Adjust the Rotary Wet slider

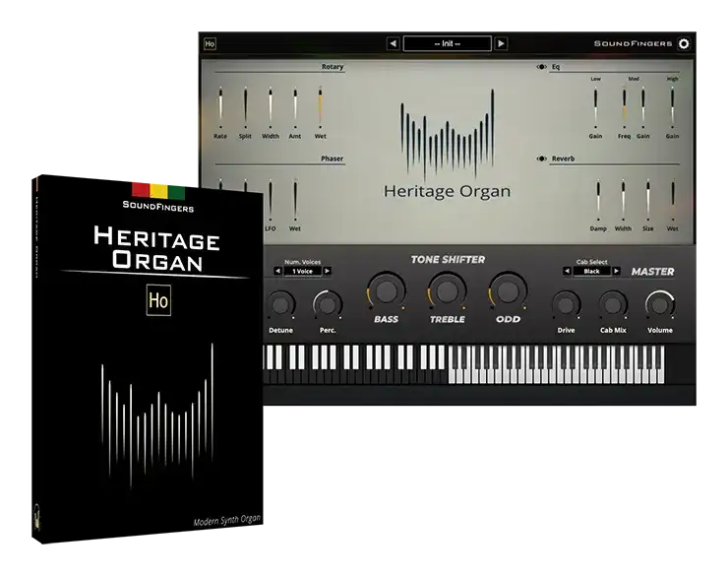click(320, 107)
